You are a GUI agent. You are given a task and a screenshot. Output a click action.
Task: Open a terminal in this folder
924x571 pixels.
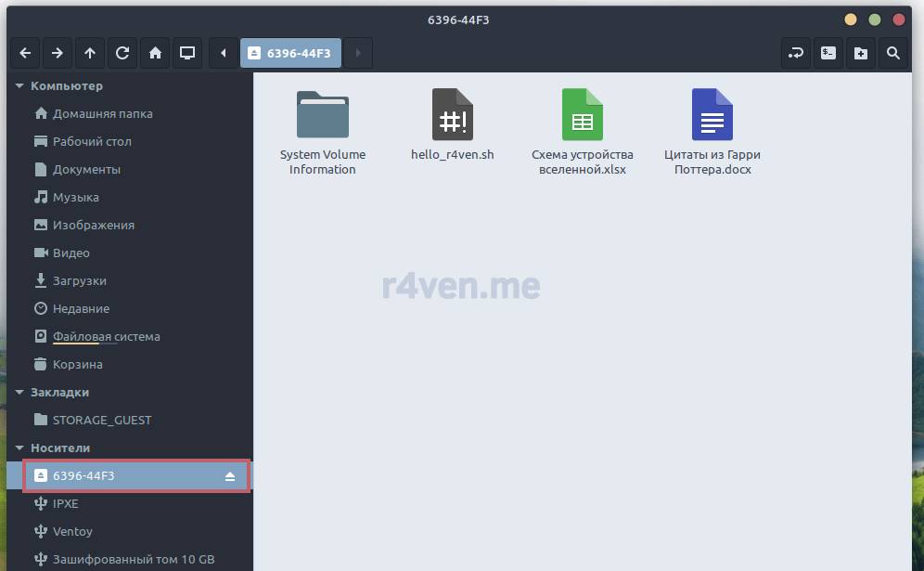point(828,53)
